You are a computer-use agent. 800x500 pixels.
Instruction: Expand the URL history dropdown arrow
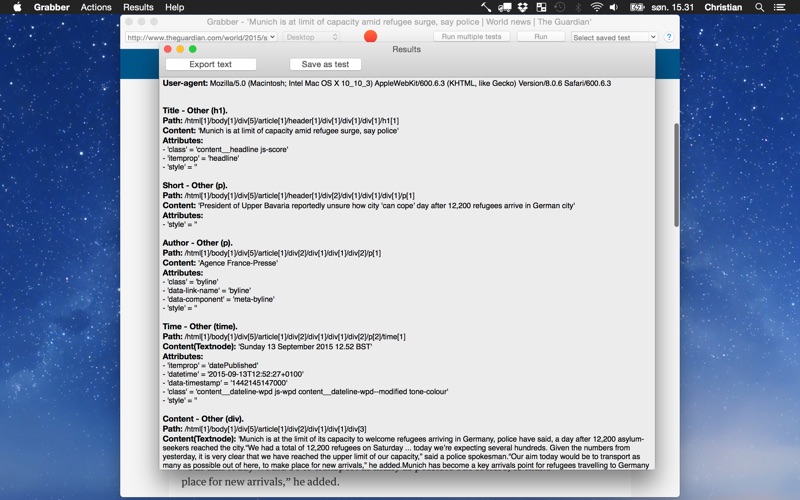272,37
